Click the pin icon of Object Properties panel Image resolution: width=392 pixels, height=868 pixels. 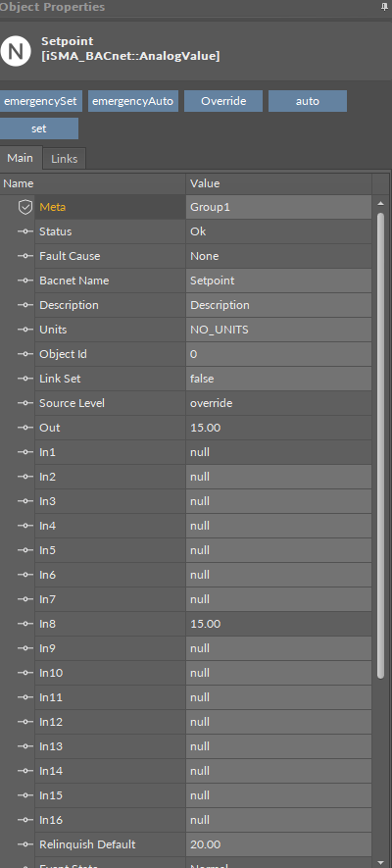[385, 7]
